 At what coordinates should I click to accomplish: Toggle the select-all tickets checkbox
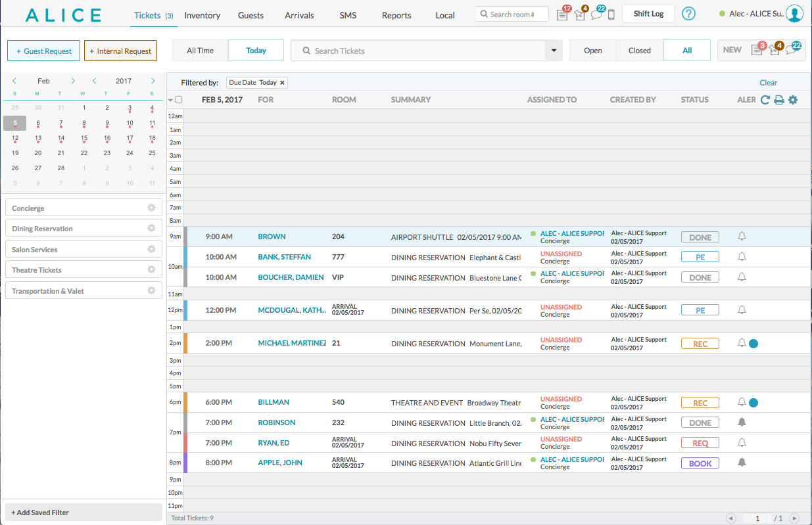click(179, 100)
